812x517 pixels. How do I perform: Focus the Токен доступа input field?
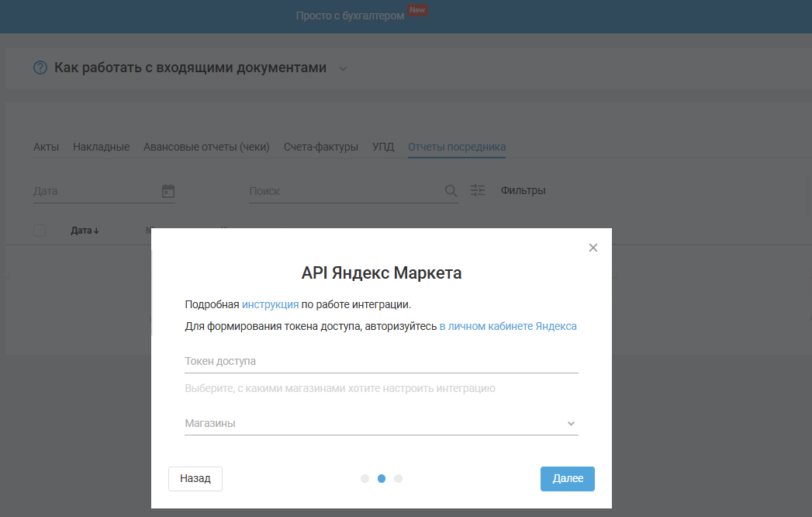381,362
